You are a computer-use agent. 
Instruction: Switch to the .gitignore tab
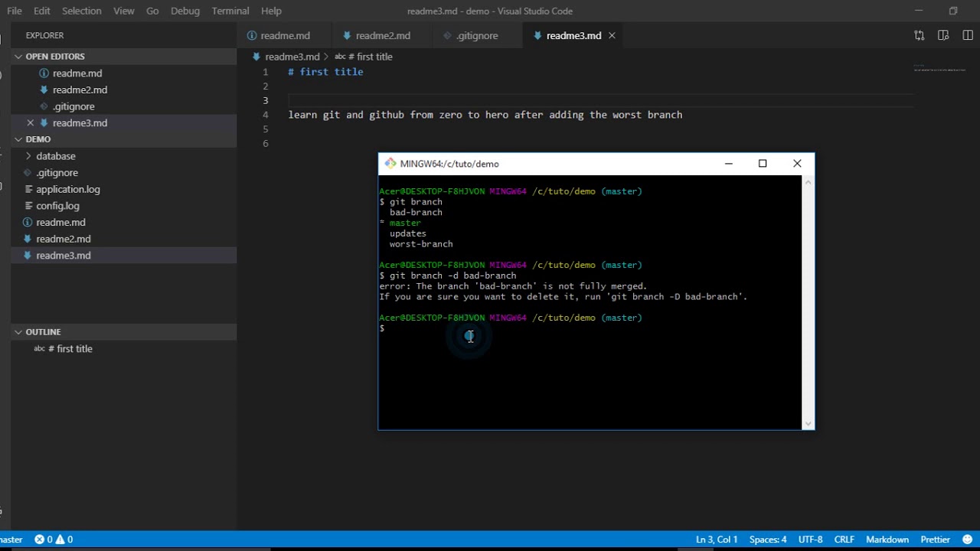click(477, 36)
